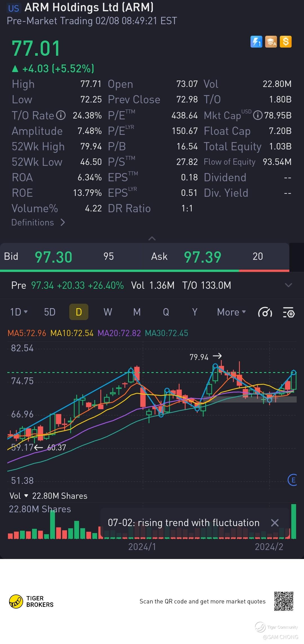304x644 pixels.
Task: Tap the 79.94 high marker on chart
Action: [205, 357]
